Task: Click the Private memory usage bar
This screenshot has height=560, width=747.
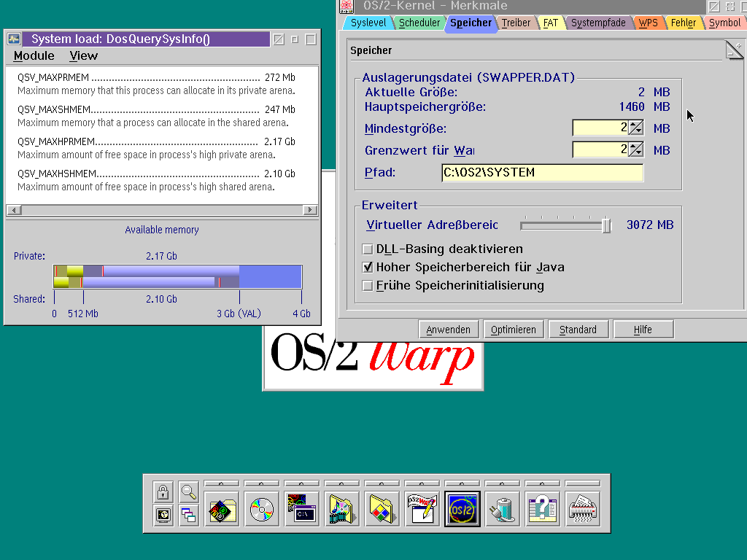Action: [x=178, y=271]
